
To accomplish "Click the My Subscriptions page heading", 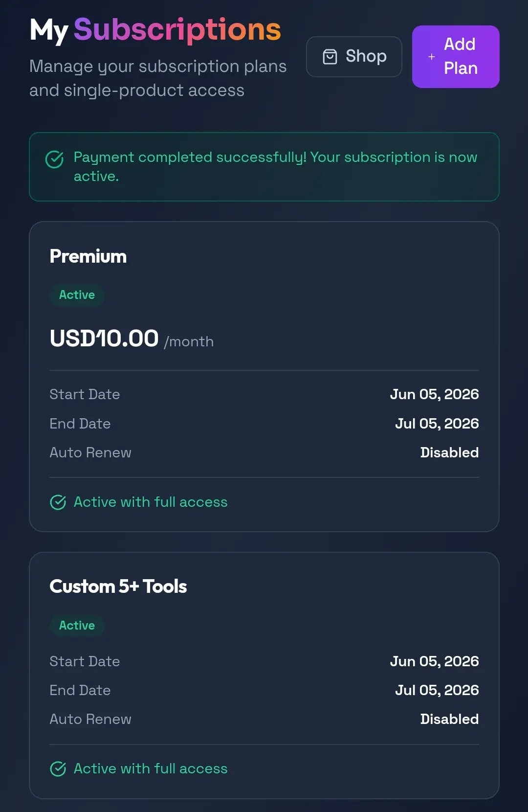I will (x=155, y=30).
